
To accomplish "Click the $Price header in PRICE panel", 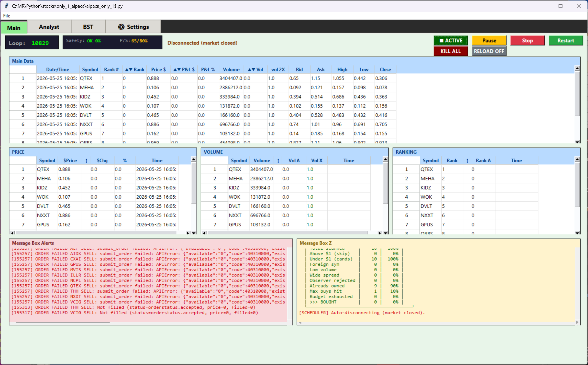I will [x=70, y=161].
